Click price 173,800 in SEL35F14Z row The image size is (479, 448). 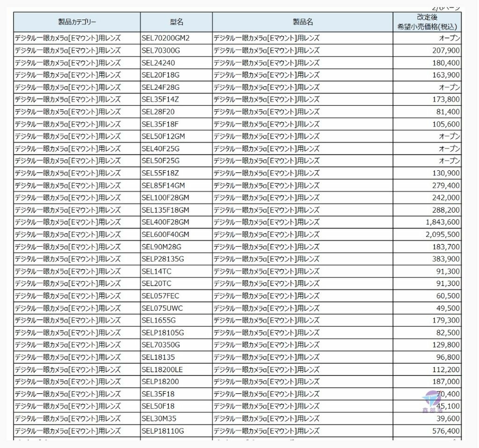tap(446, 99)
